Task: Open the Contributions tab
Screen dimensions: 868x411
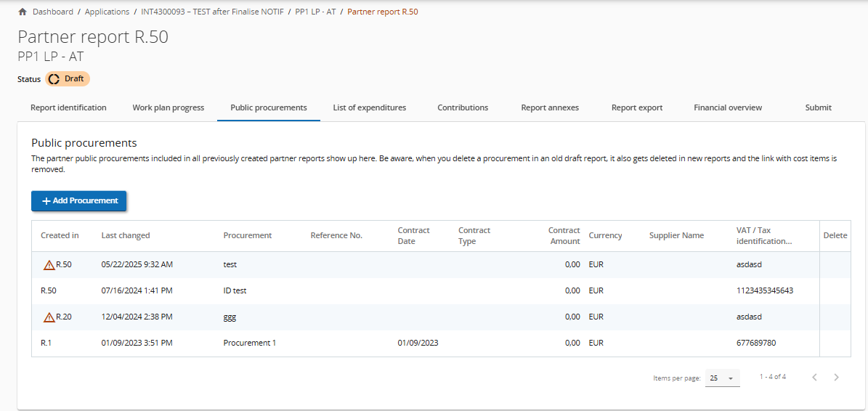Action: coord(462,107)
